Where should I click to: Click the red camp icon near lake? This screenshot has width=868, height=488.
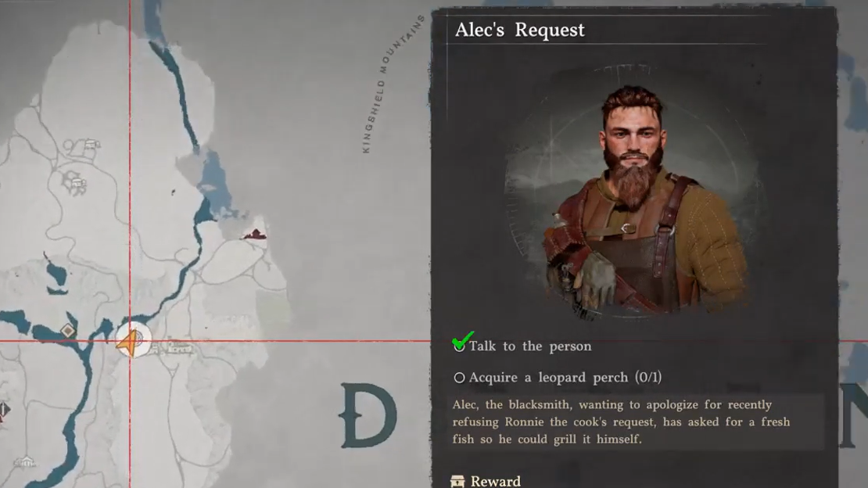pyautogui.click(x=255, y=235)
